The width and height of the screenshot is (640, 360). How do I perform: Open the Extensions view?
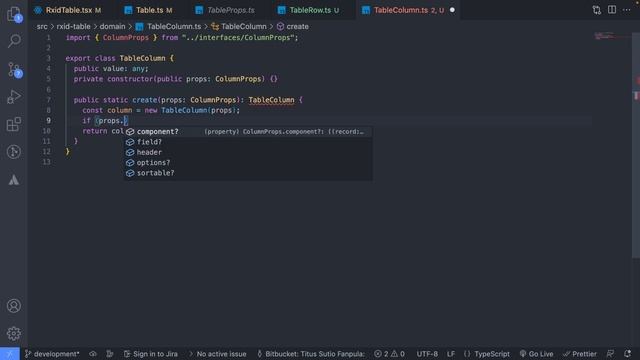click(x=14, y=124)
